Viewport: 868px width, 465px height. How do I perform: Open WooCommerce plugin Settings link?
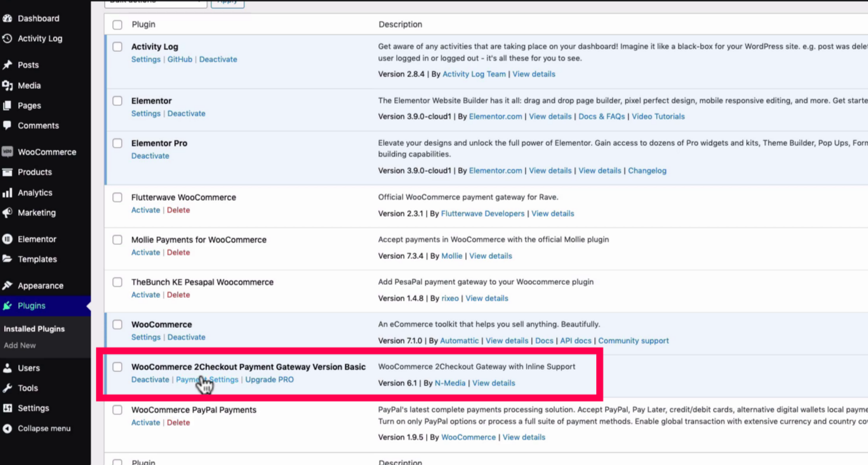146,337
